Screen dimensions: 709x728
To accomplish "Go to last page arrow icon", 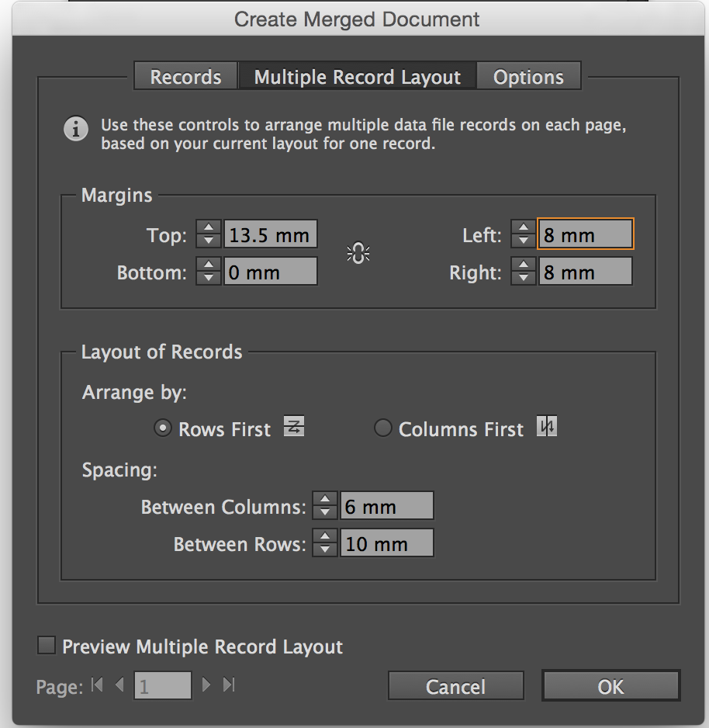I will (x=229, y=685).
